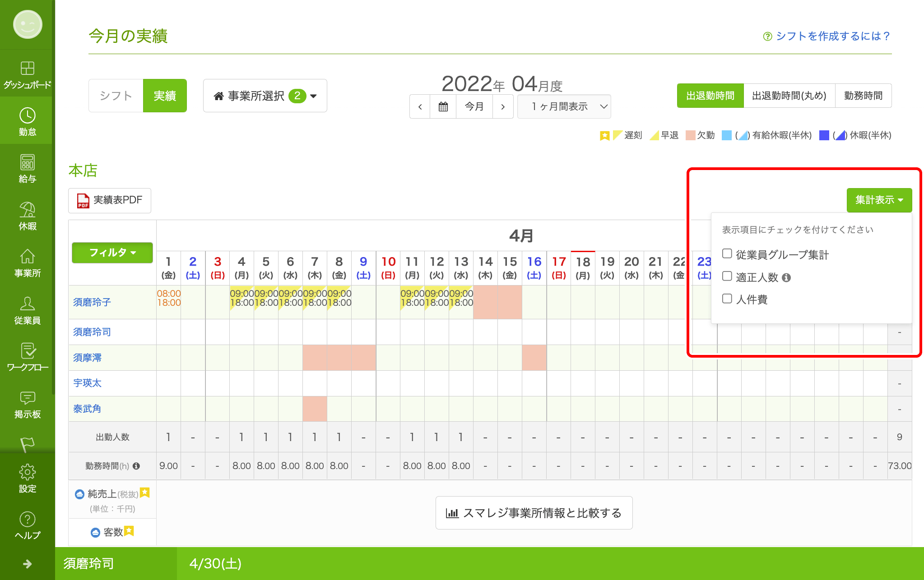The height and width of the screenshot is (580, 924).
Task: Select the 出退勤時間(丸め) view tab
Action: [789, 96]
